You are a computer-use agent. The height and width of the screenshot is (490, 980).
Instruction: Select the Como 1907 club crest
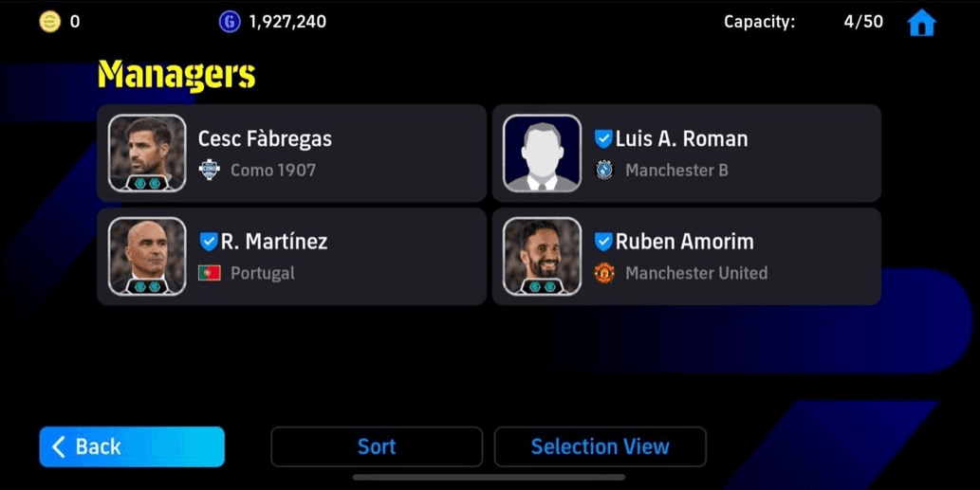209,170
